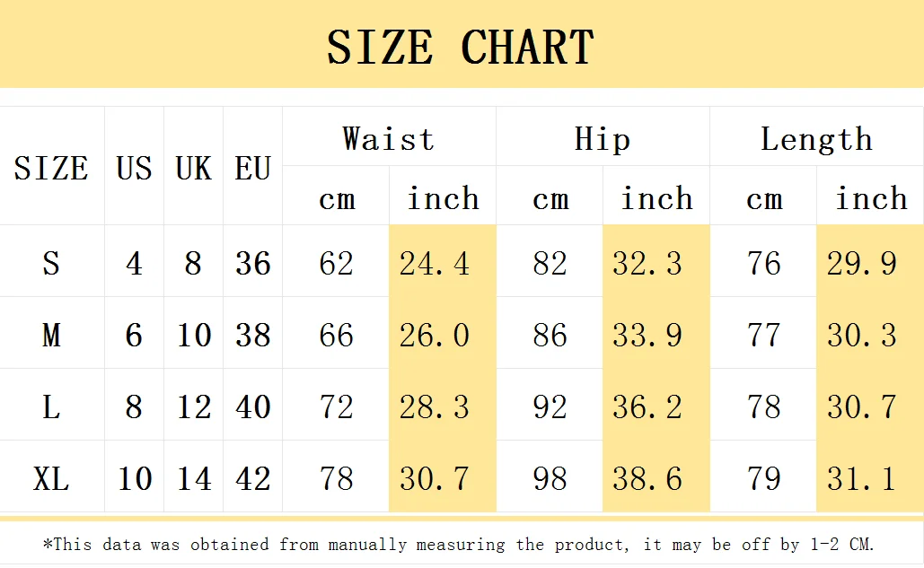Select the 33.9 hip inch cell
This screenshot has height=568, width=924.
(x=647, y=335)
